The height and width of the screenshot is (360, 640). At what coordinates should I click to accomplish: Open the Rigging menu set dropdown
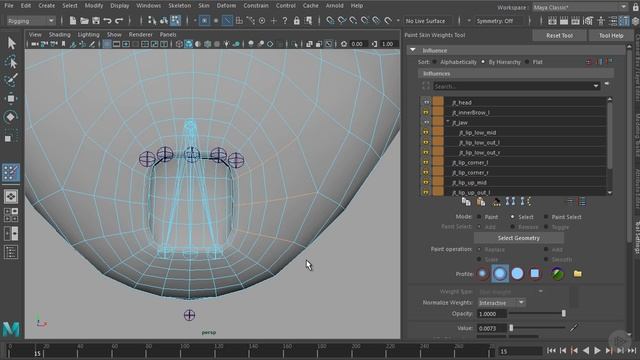coord(31,21)
